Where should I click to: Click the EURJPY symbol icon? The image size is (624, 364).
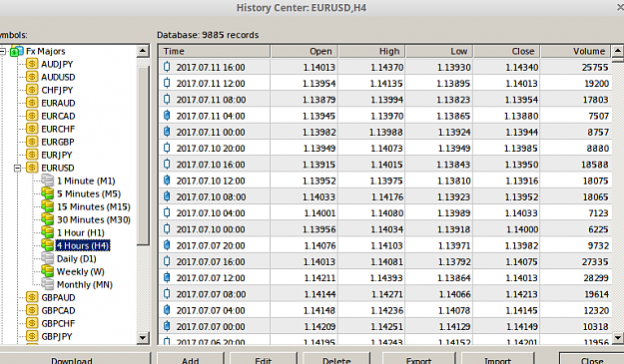(32, 155)
